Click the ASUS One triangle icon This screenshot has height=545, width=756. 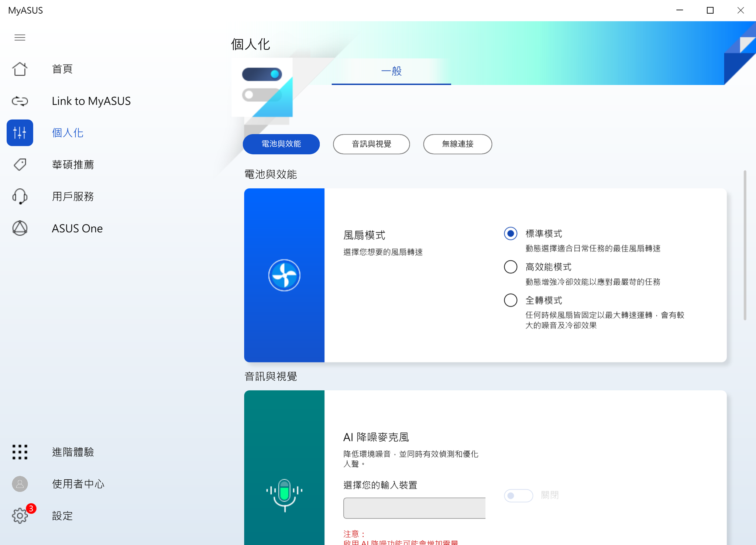[x=20, y=228]
